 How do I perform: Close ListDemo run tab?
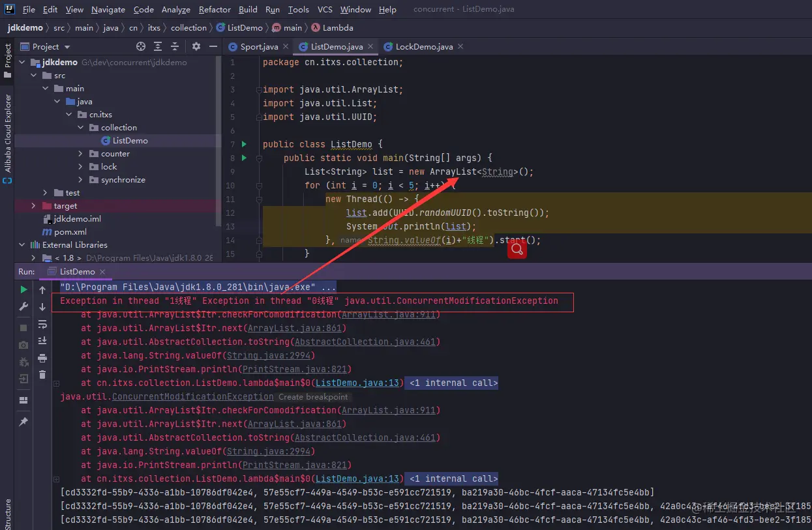click(x=102, y=272)
